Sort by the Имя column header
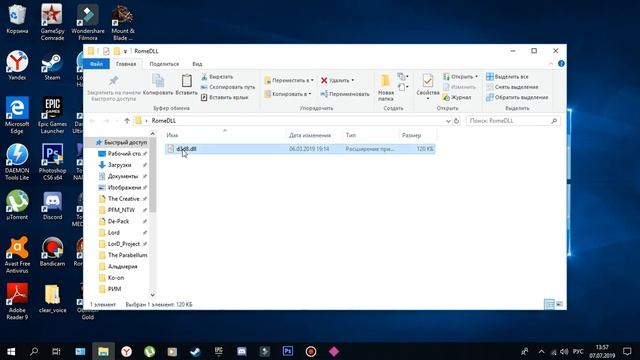Image resolution: width=640 pixels, height=360 pixels. (x=172, y=135)
